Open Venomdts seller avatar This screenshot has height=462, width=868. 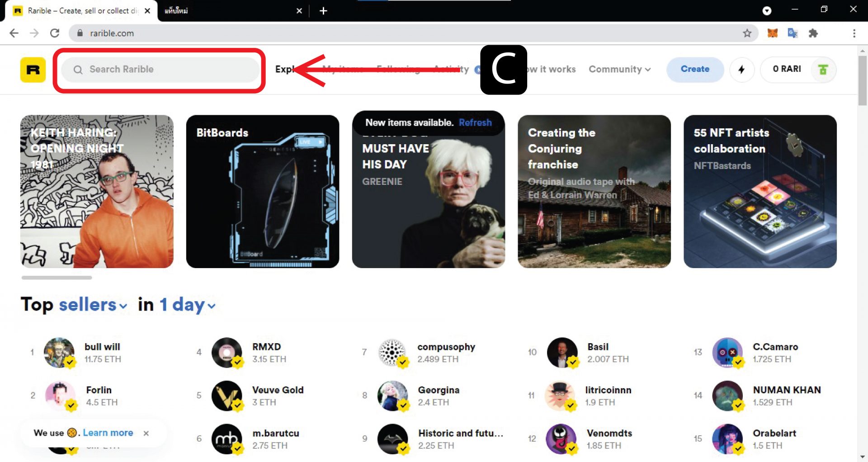coord(561,439)
